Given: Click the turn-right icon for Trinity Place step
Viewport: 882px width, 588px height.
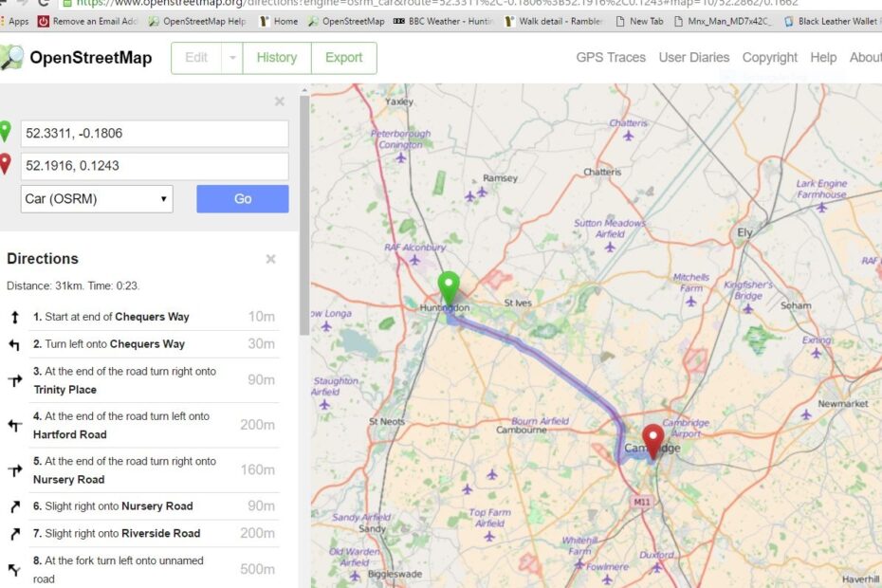Looking at the screenshot, I should (15, 380).
